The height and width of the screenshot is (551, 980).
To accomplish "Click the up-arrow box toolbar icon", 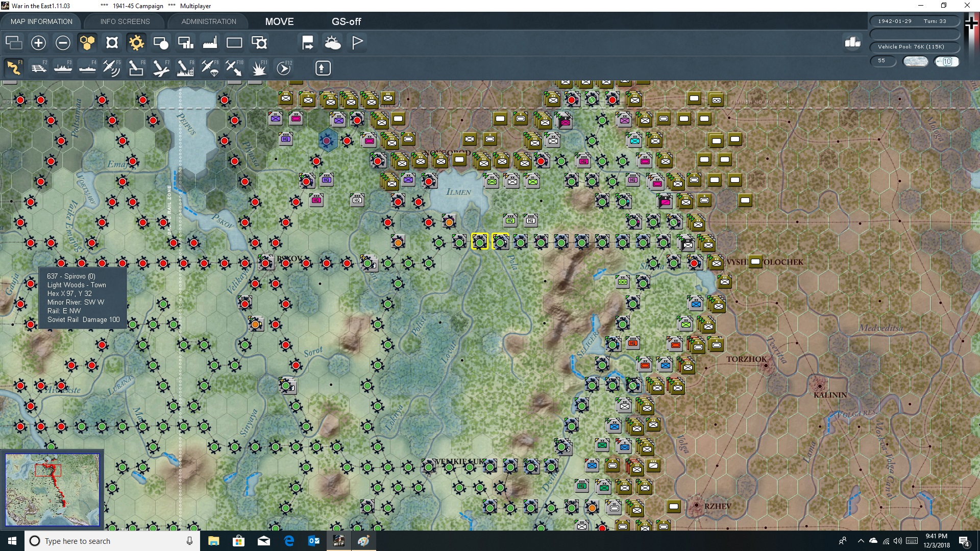I will point(323,68).
